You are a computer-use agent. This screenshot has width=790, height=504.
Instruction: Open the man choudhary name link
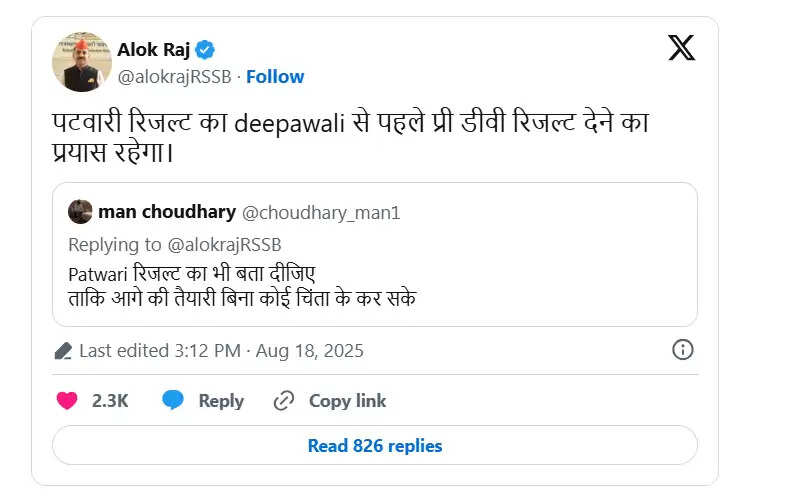click(x=167, y=212)
